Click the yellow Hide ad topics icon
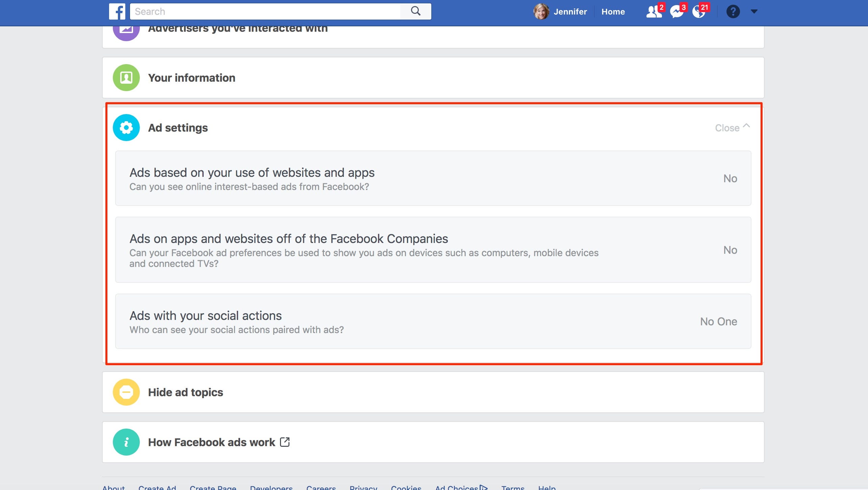 [x=126, y=392]
